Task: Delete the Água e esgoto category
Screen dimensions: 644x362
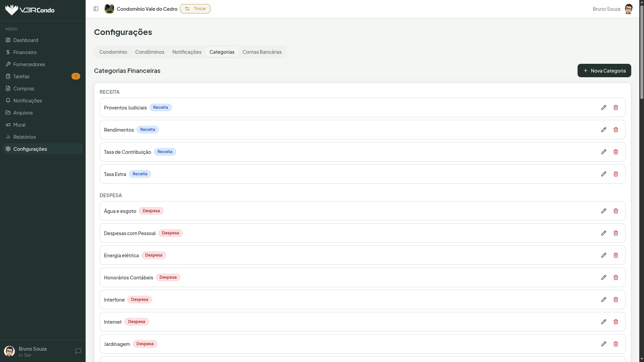Action: [x=615, y=211]
